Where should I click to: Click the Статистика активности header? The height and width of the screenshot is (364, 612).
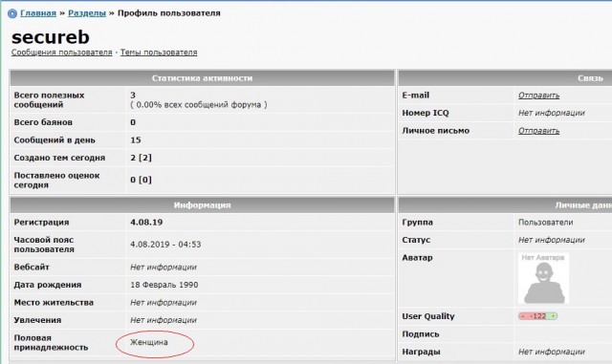[202, 78]
